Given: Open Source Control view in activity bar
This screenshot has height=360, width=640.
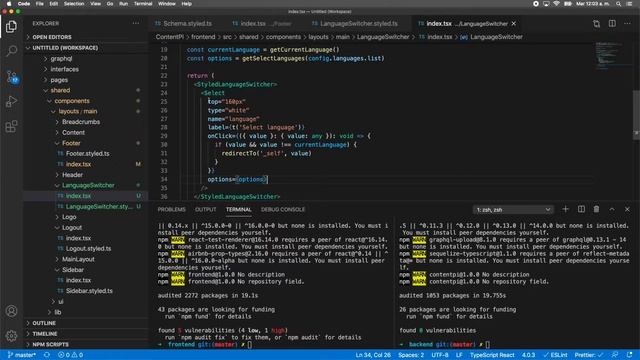Looking at the screenshot, I should [x=11, y=76].
